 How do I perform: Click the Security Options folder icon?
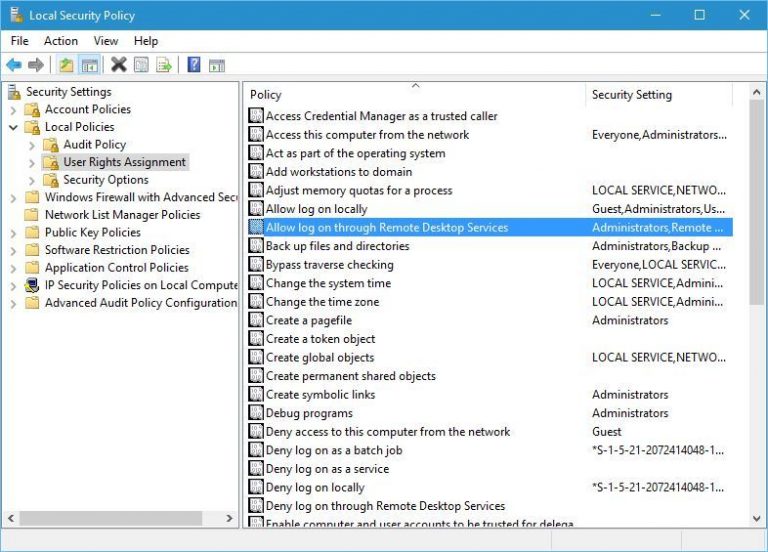tap(51, 180)
